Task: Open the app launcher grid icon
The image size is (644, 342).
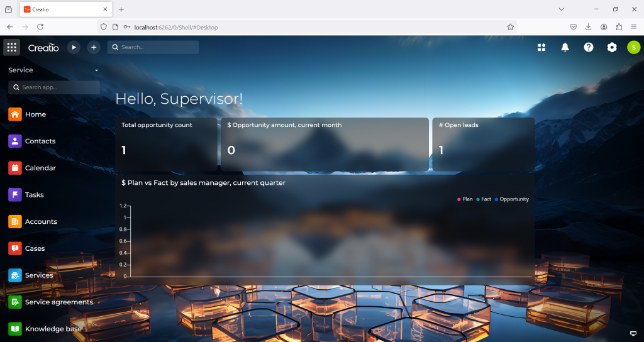Action: point(11,47)
